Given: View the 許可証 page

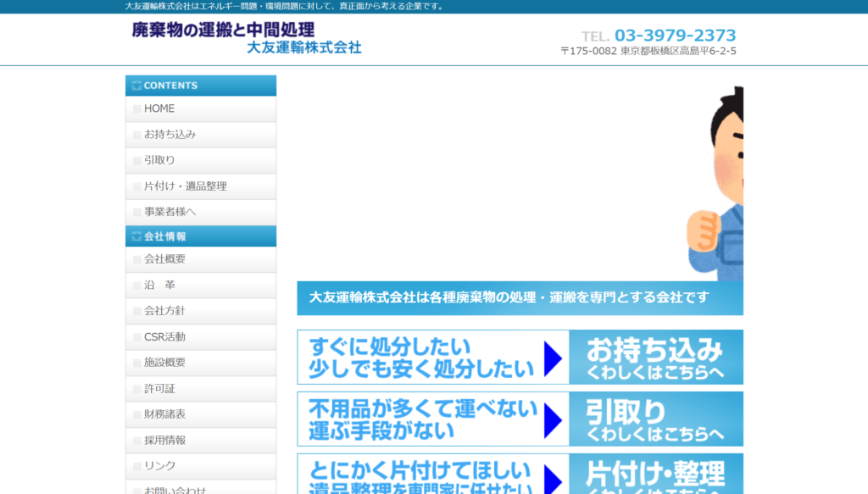Looking at the screenshot, I should coord(159,388).
